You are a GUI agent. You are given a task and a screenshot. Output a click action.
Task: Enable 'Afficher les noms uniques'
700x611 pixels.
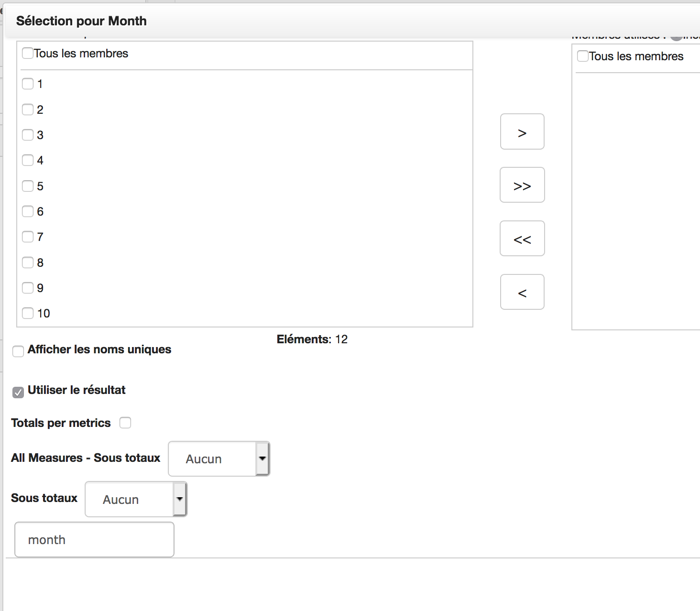pyautogui.click(x=18, y=351)
